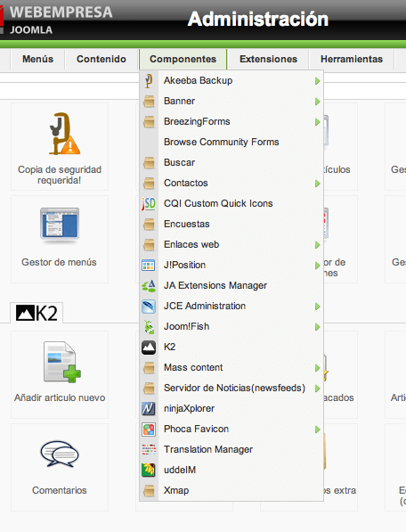Click the ninjaXplorer text entry
This screenshot has width=406, height=532.
[x=189, y=408]
